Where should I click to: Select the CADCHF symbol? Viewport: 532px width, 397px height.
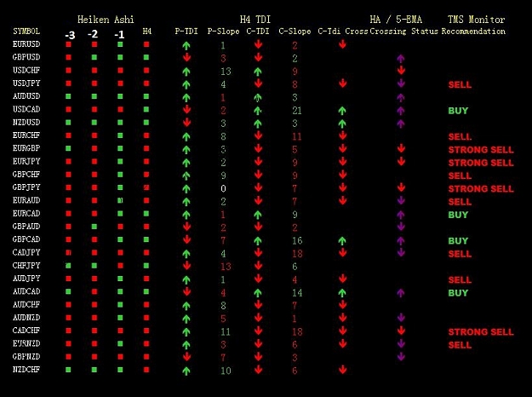26,331
